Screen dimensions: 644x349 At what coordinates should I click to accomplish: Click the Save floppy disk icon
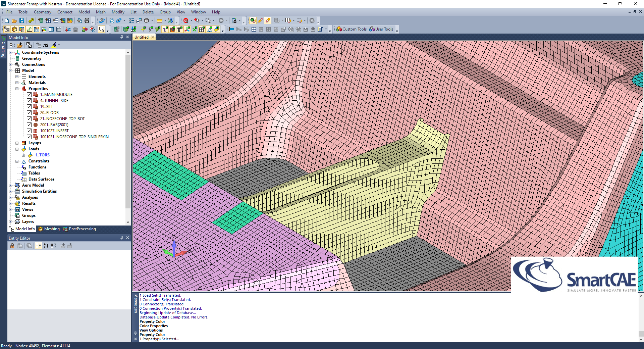tap(22, 20)
